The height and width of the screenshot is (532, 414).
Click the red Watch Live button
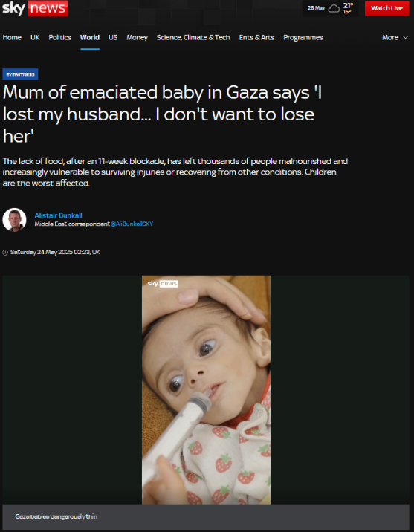[386, 8]
